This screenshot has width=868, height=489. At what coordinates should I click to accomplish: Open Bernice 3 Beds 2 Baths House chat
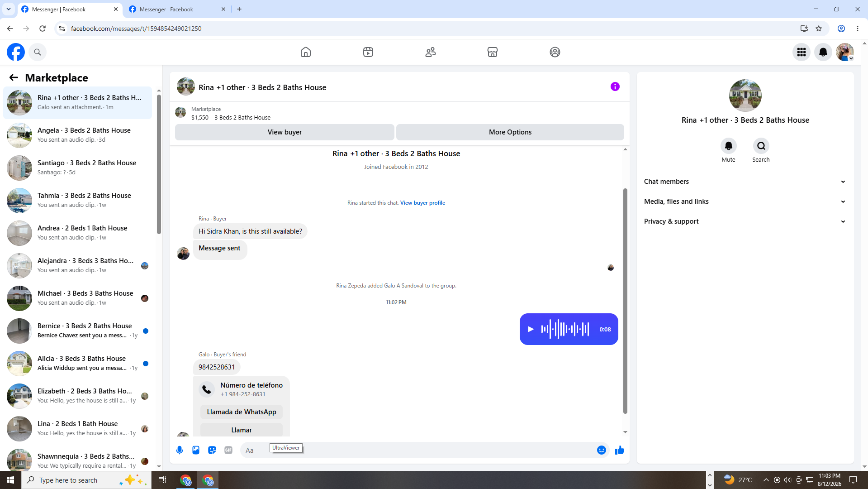(x=78, y=331)
